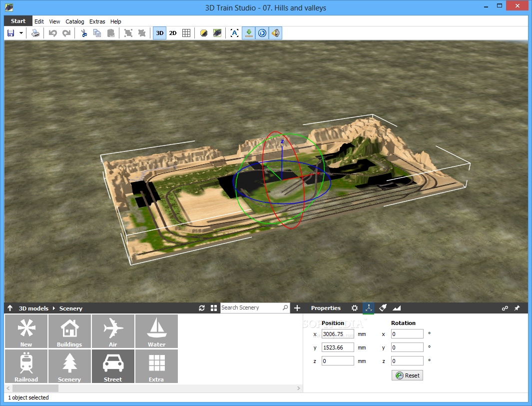Screen dimensions: 532x406
Task: Click the catalog scroll left arrow
Action: pyautogui.click(x=8, y=388)
